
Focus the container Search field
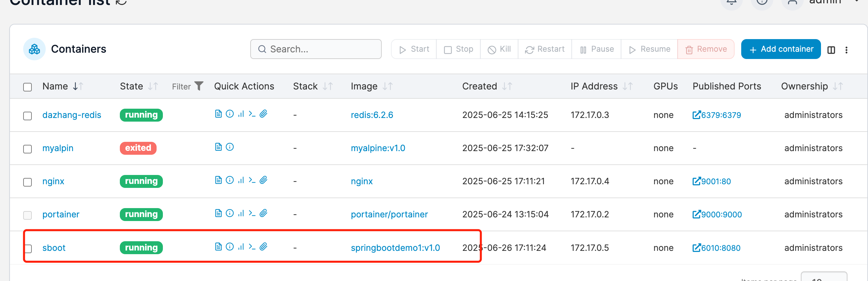316,49
